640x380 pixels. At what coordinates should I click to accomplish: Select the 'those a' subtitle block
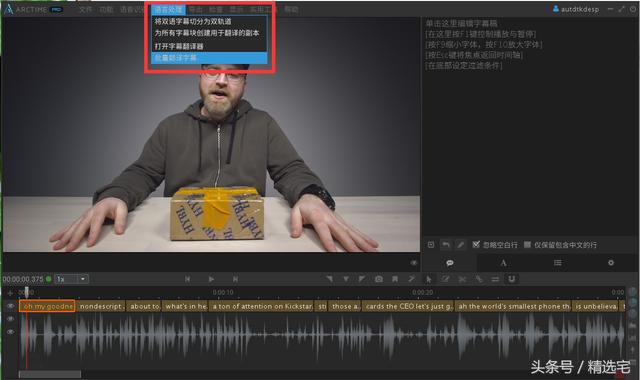[x=344, y=306]
